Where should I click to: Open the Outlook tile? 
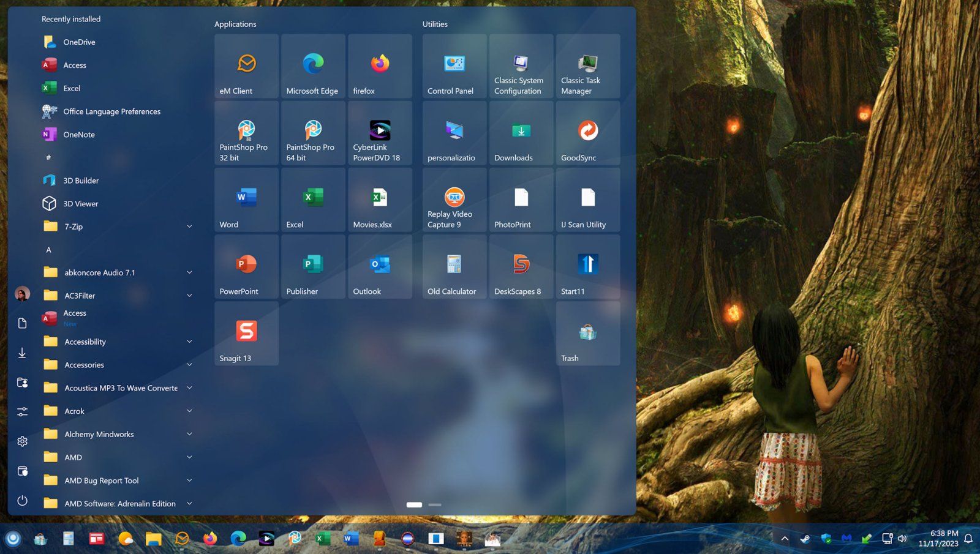[380, 266]
